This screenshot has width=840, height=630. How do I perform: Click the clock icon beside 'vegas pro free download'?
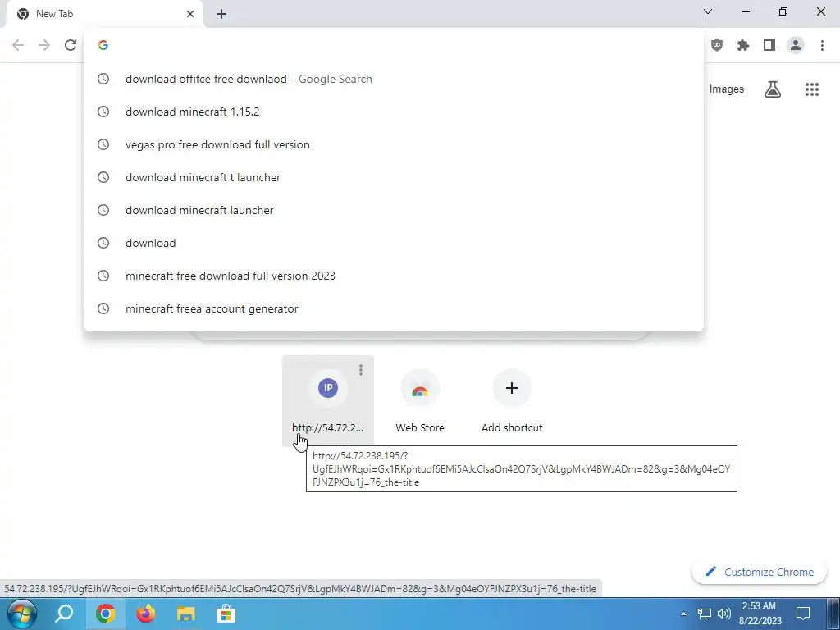(103, 144)
